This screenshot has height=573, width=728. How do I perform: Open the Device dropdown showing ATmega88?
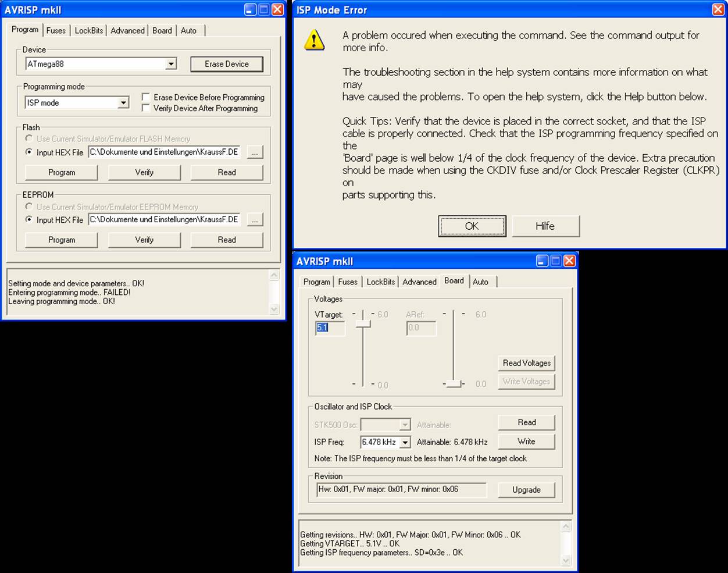[171, 64]
